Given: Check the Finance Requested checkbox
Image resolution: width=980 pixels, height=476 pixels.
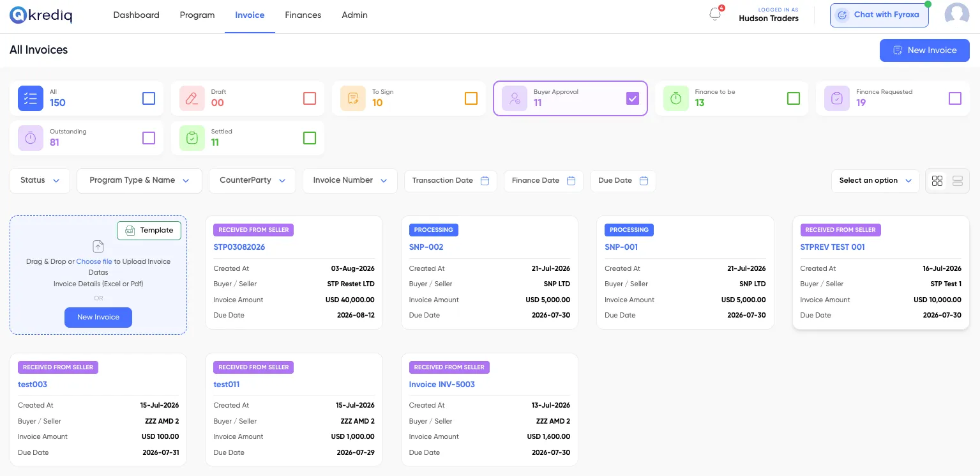Looking at the screenshot, I should (955, 98).
